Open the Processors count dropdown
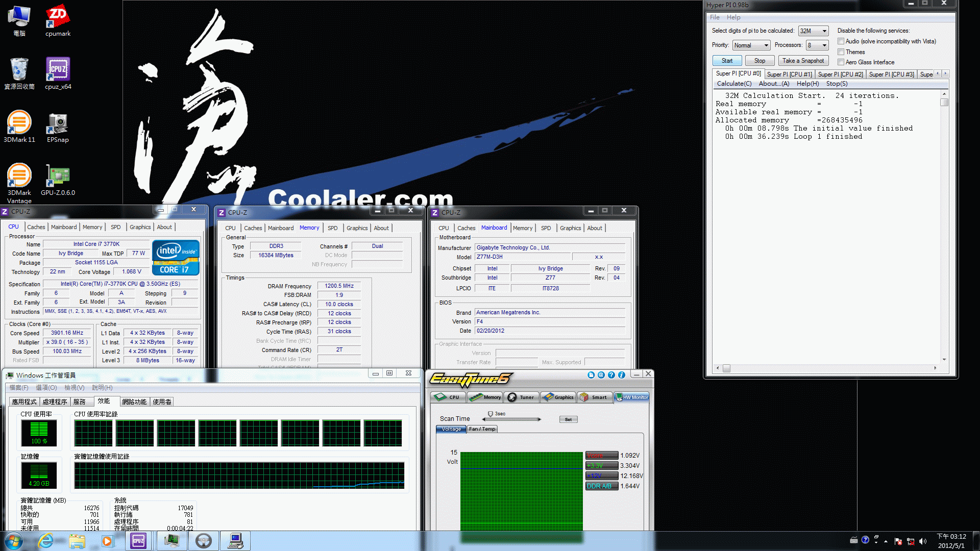This screenshot has height=551, width=980. click(817, 45)
